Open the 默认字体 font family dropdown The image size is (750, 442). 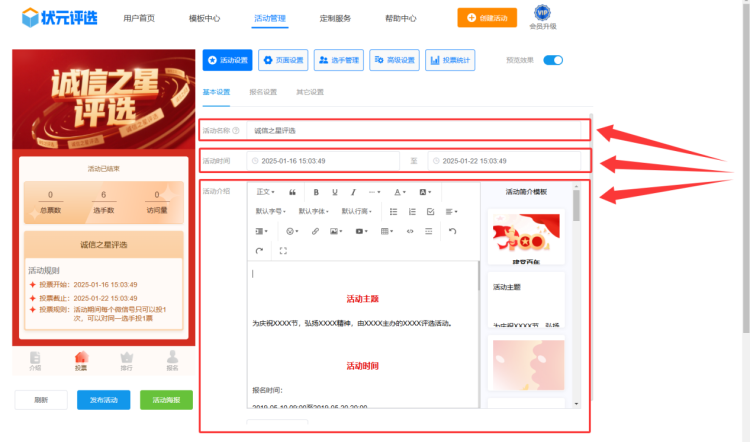[x=314, y=212]
